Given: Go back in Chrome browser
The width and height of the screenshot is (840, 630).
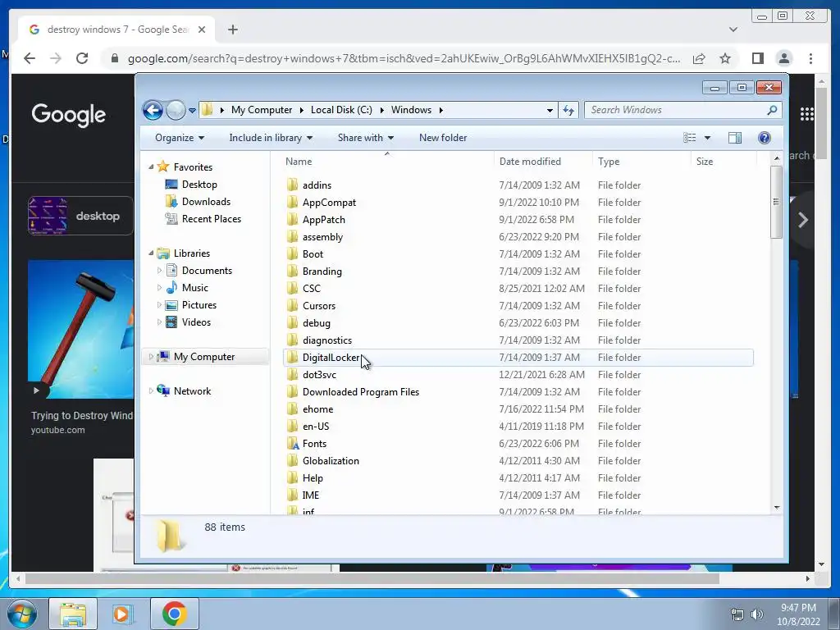Looking at the screenshot, I should [30, 58].
